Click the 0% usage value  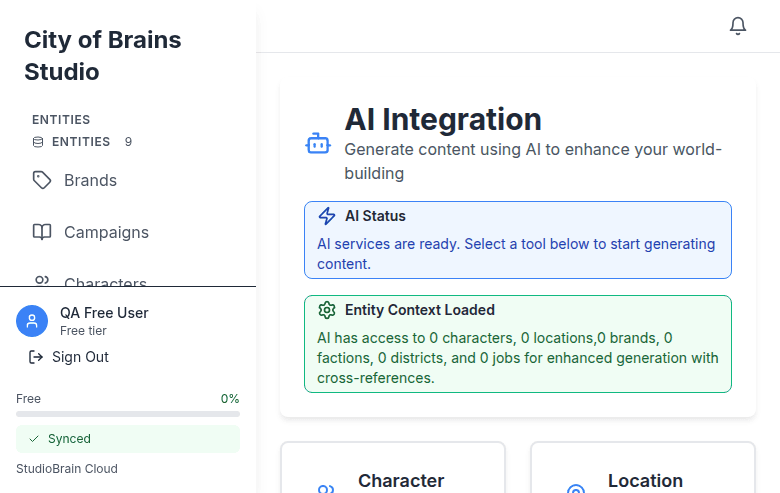point(230,398)
